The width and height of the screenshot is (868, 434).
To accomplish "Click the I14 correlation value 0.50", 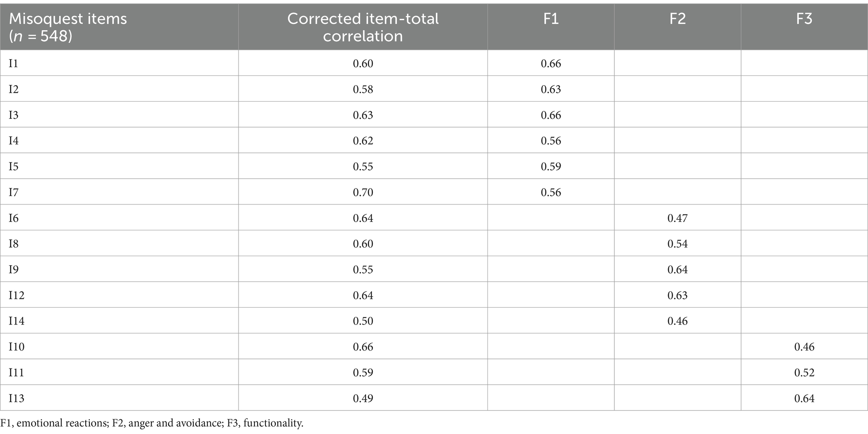I will (363, 321).
